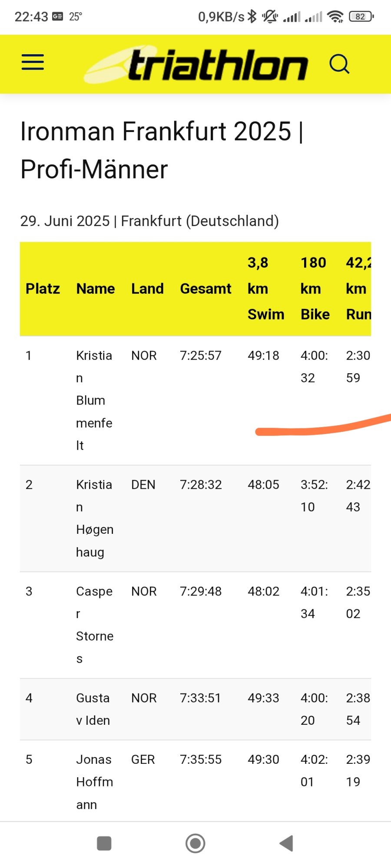391x868 pixels.
Task: Tap the Bluetooth status icon
Action: click(x=252, y=16)
